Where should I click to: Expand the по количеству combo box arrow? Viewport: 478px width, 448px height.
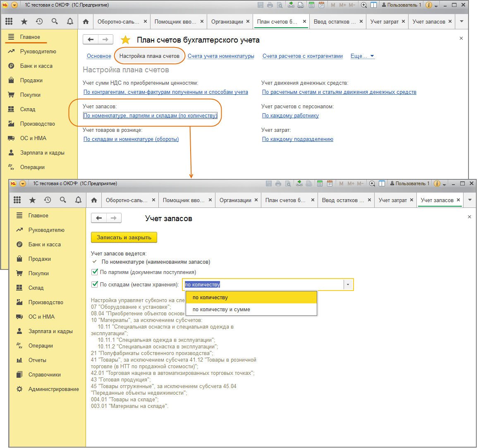(348, 285)
